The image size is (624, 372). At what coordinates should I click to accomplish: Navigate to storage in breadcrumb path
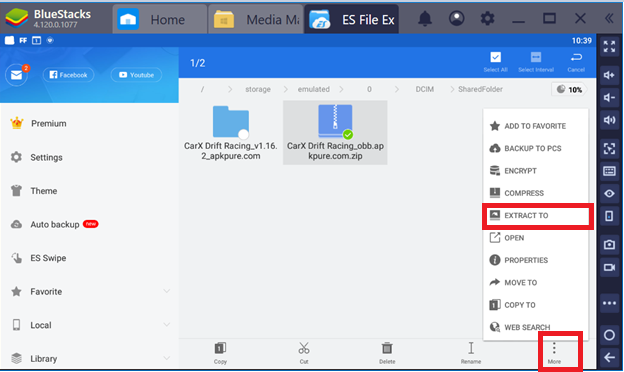pyautogui.click(x=257, y=89)
